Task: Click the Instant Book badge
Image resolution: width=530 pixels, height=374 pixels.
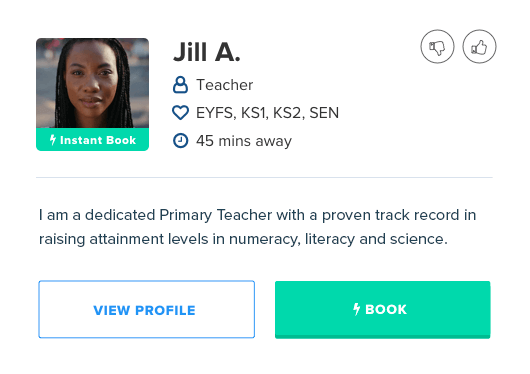Action: pos(92,139)
